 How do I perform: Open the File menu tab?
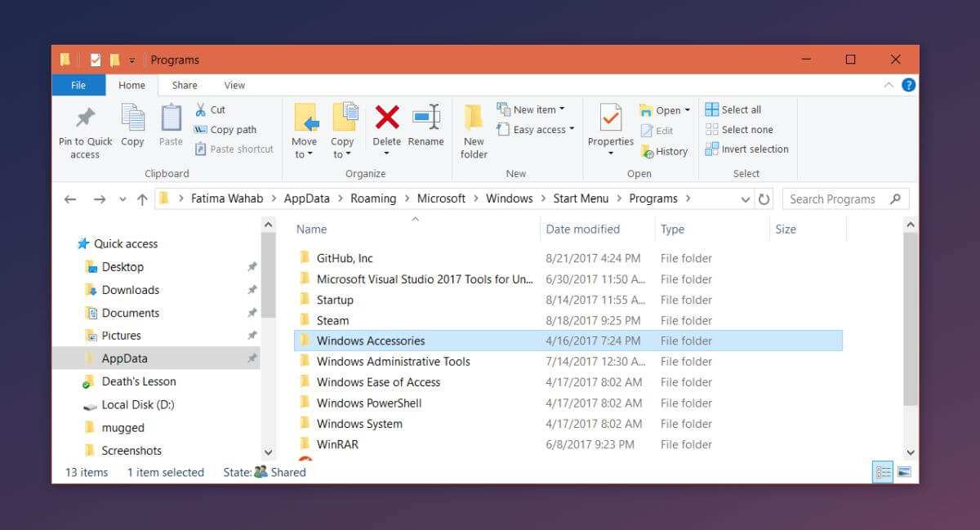pos(78,85)
